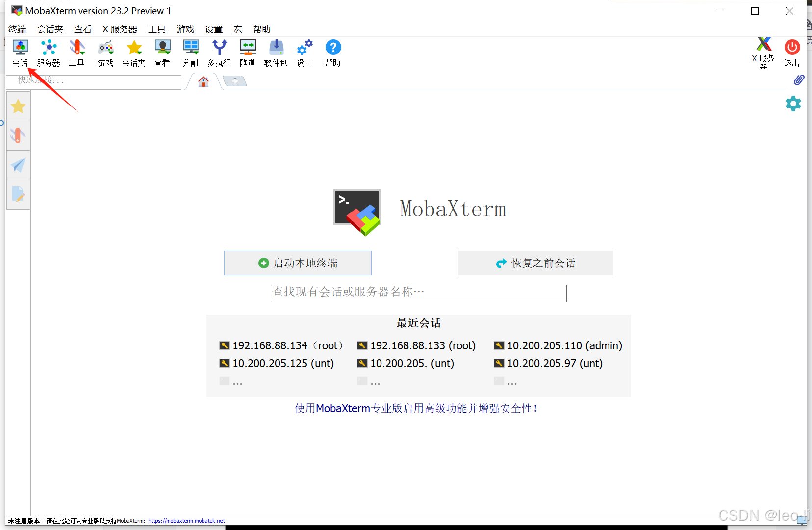
Task: Open the mobaxterm.mobatek.net status bar link
Action: click(186, 521)
